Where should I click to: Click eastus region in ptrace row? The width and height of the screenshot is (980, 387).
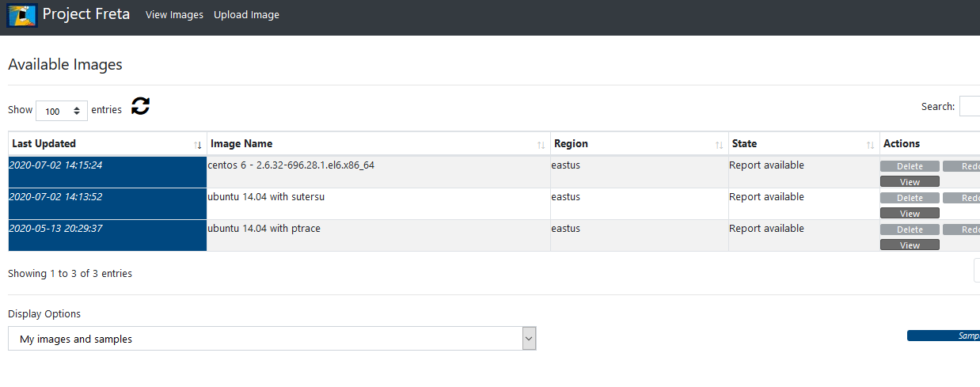[x=567, y=229]
